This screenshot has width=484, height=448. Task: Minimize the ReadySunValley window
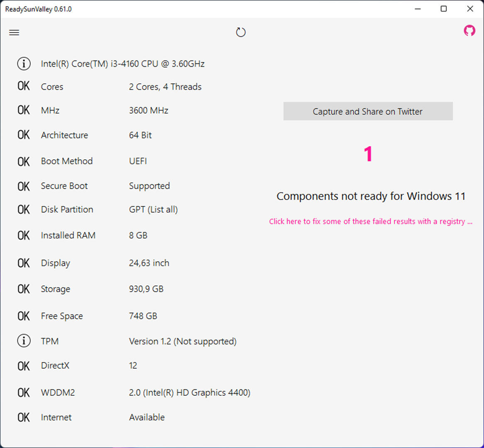point(418,9)
